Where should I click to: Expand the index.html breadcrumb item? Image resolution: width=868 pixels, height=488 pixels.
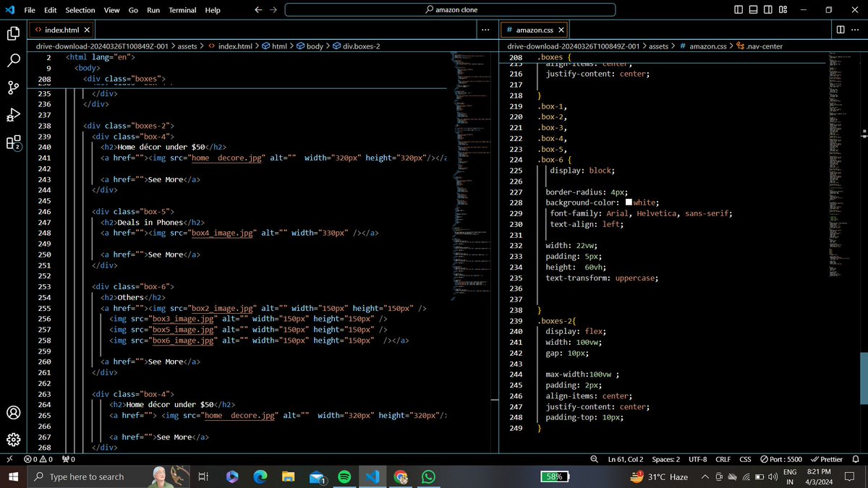click(x=230, y=46)
